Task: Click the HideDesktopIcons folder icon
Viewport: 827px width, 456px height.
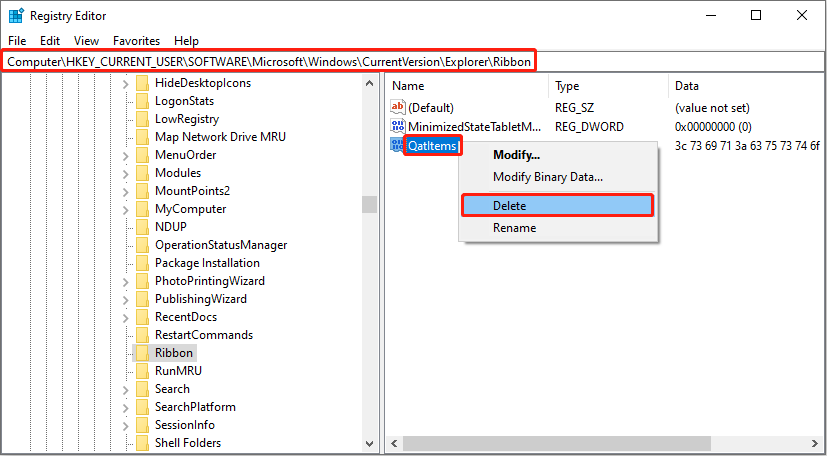Action: 142,83
